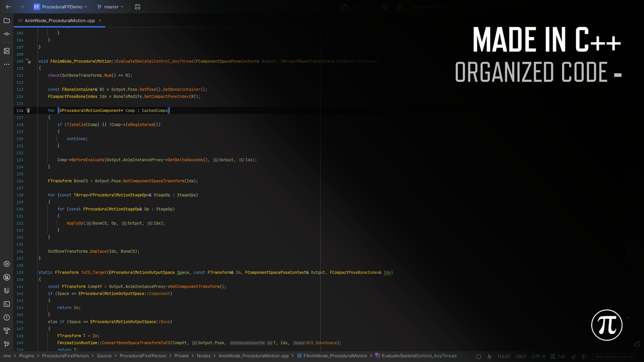Open the Run services tool window icon
The width and height of the screenshot is (644, 362).
(x=7, y=264)
